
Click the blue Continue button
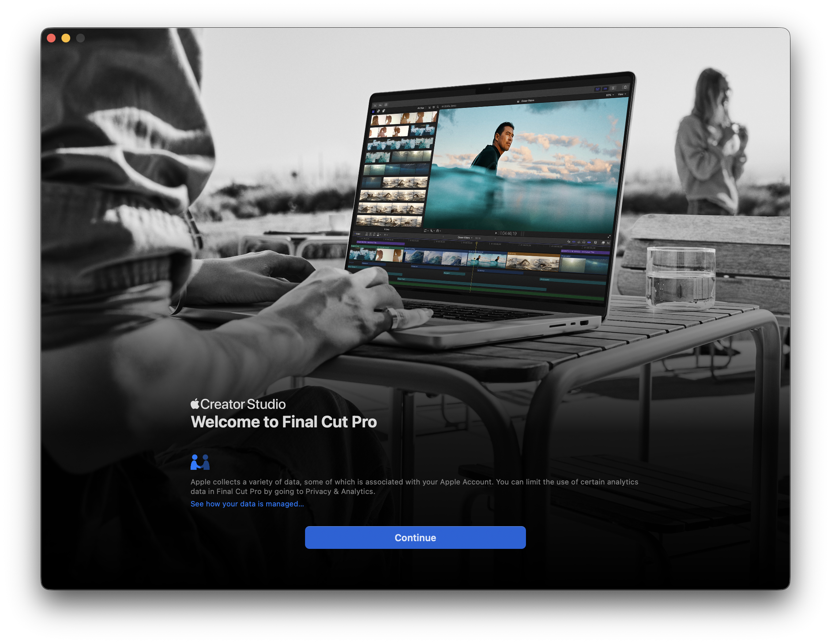(415, 538)
